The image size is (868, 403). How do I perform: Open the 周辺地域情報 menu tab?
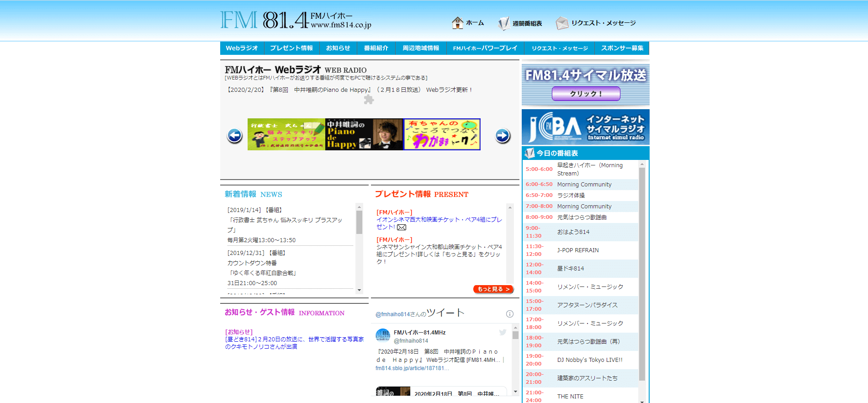click(x=421, y=48)
